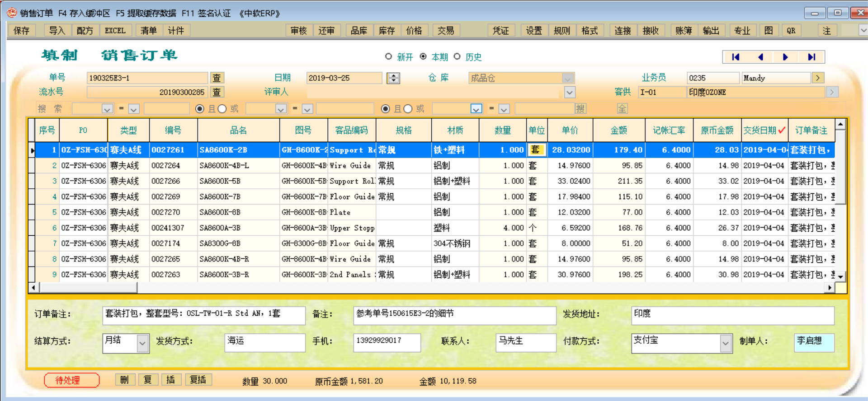This screenshot has width=868, height=401.
Task: Click the 全 show-all button
Action: [622, 108]
